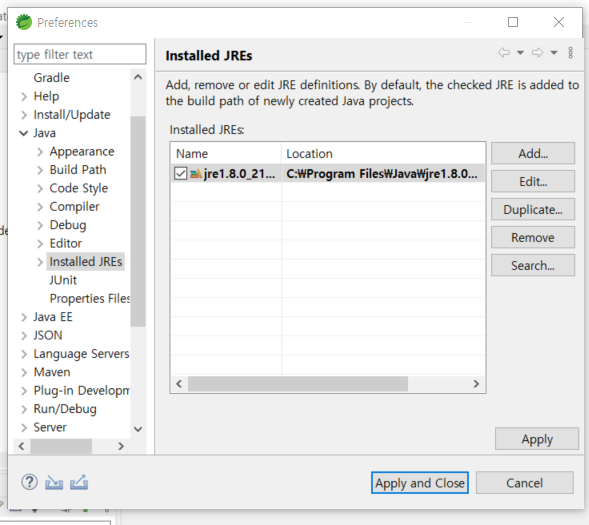
Task: Click the tree scroll right arrow
Action: coord(121,446)
